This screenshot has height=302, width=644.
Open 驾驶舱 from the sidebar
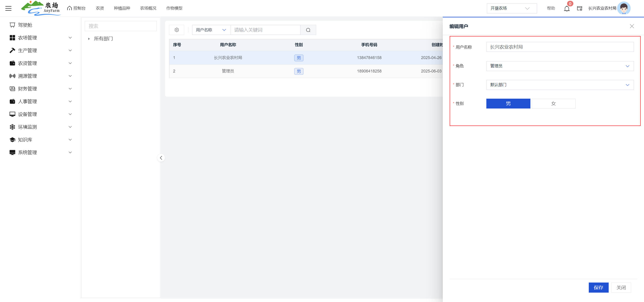pos(25,25)
